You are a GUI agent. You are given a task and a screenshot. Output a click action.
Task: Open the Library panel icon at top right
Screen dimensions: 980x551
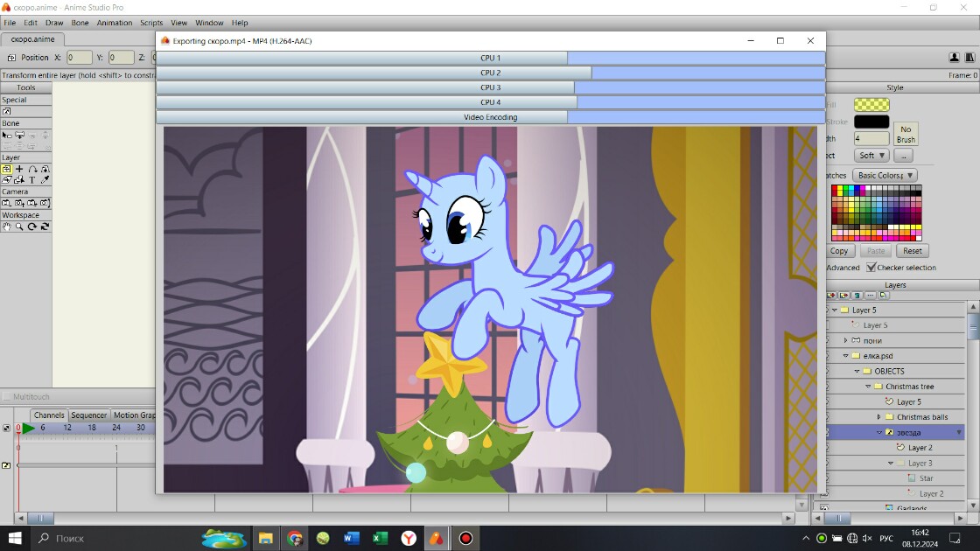click(x=969, y=57)
